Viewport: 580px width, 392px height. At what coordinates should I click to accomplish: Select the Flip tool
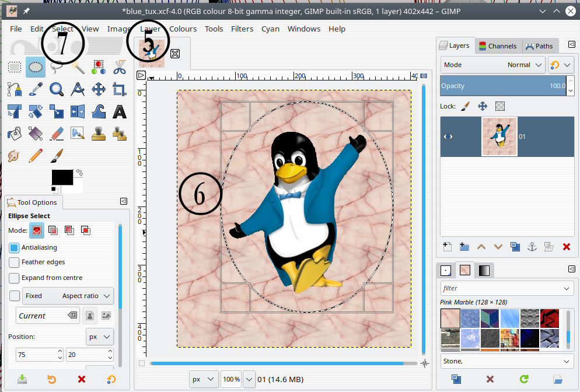tap(78, 111)
